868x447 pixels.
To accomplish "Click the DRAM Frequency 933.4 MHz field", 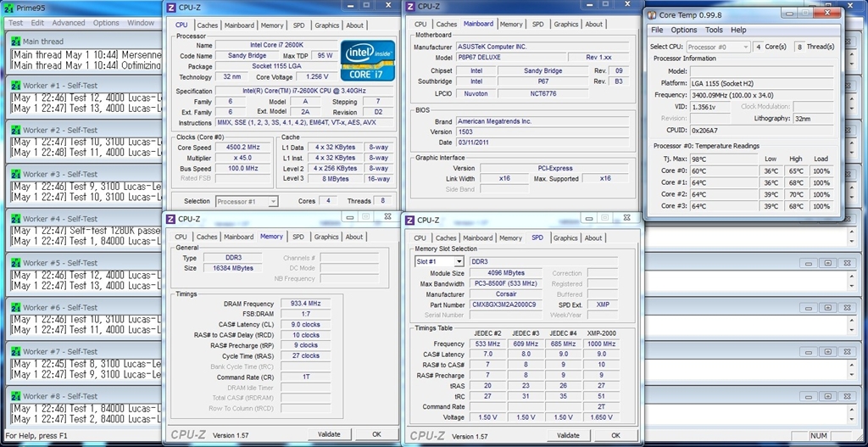I will pyautogui.click(x=305, y=305).
